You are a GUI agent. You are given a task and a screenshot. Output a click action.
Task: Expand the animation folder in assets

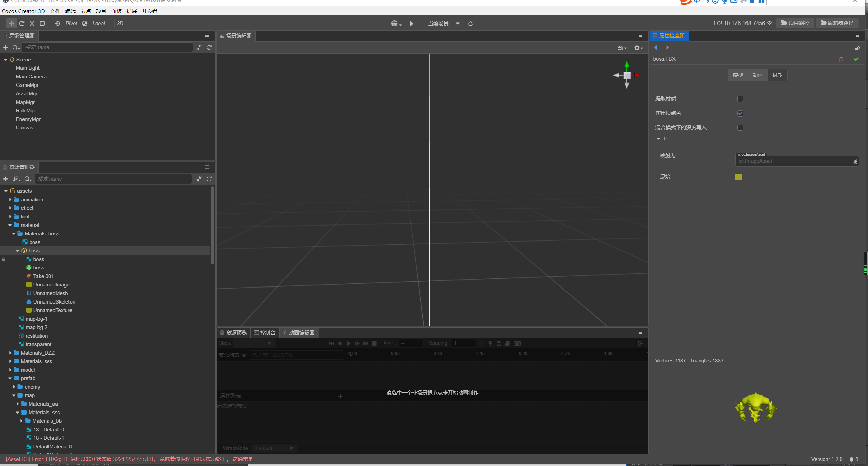10,200
